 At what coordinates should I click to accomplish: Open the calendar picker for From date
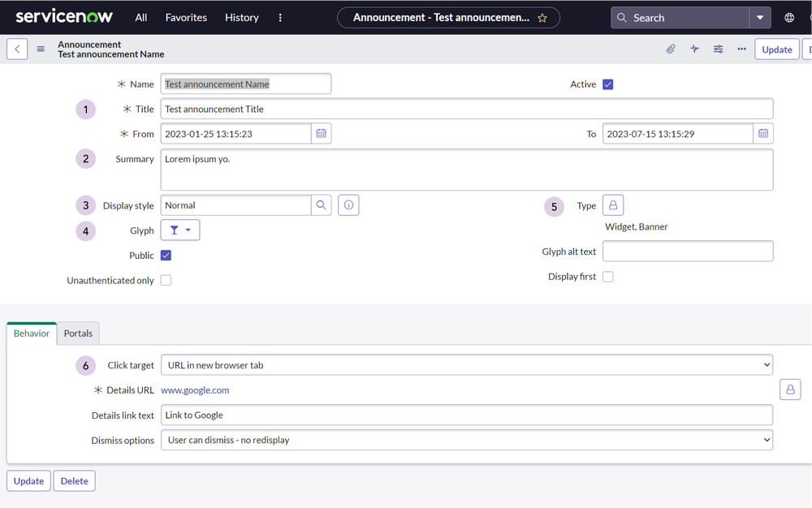tap(321, 133)
